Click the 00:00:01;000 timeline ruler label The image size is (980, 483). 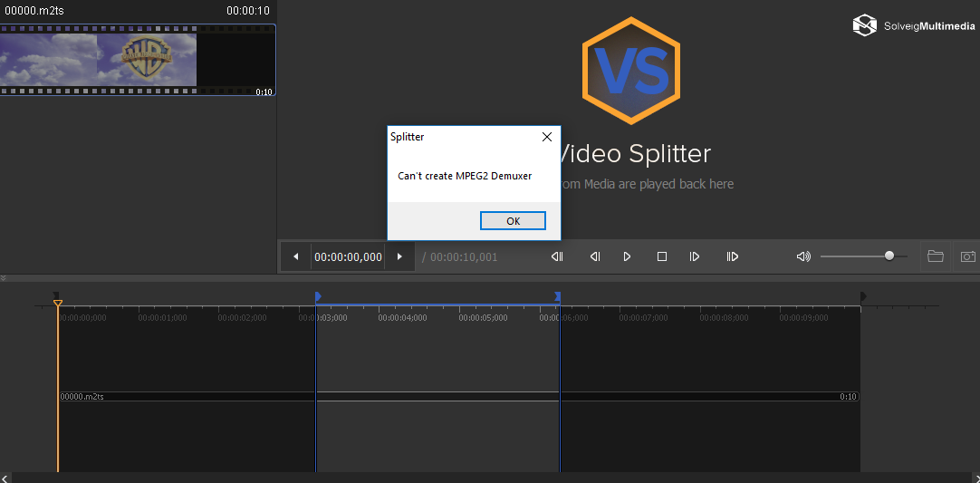(x=162, y=318)
